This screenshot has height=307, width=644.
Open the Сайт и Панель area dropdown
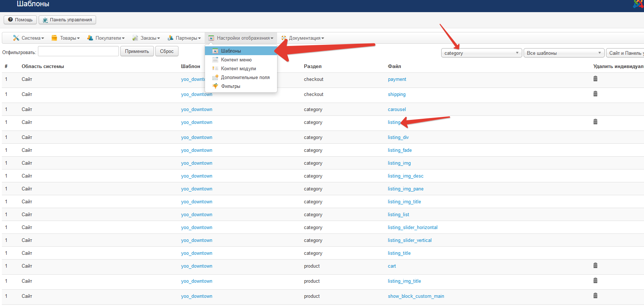click(x=625, y=53)
